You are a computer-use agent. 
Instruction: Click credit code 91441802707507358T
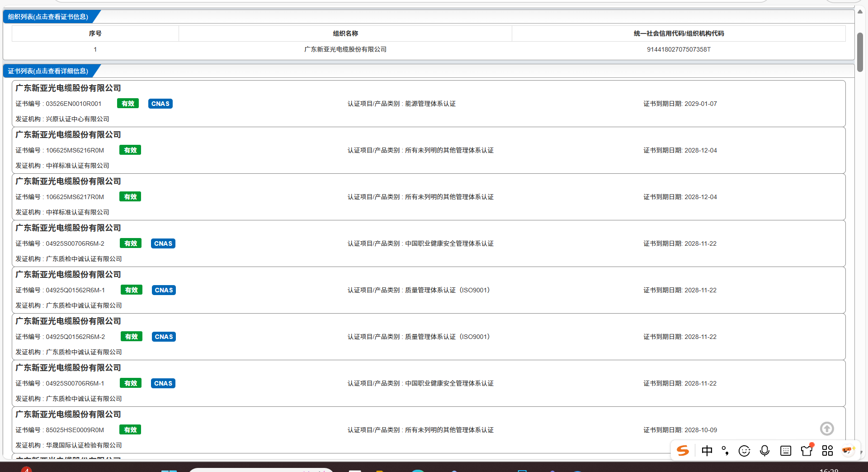(679, 49)
